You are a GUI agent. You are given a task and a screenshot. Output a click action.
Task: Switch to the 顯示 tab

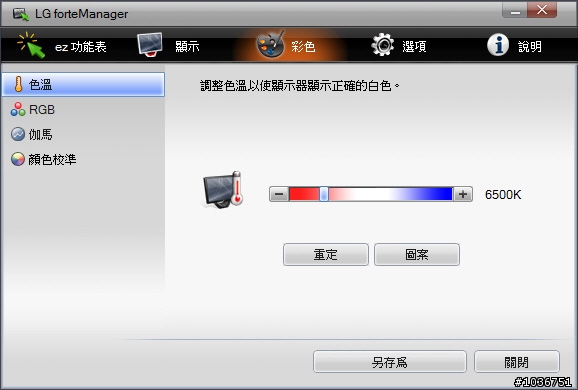168,46
